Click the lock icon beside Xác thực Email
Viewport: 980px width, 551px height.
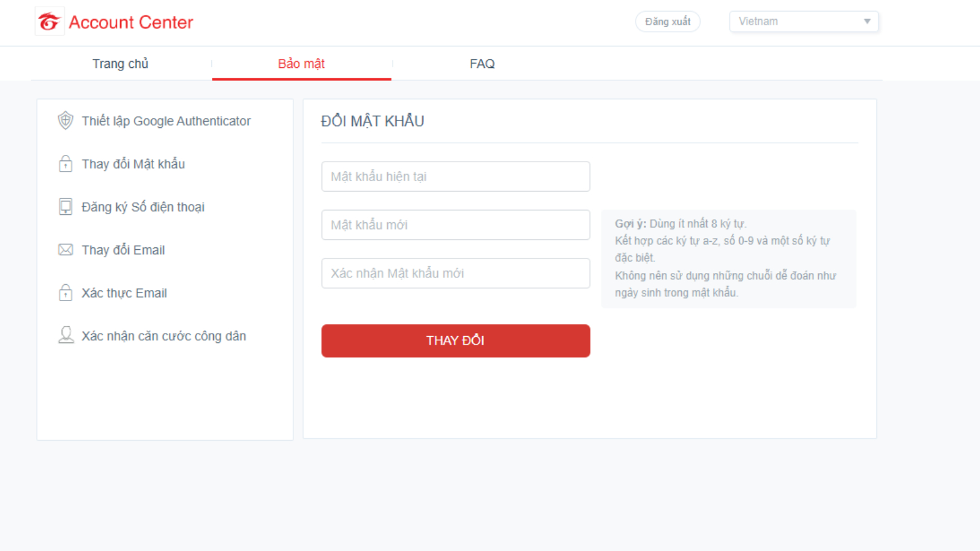(x=66, y=293)
